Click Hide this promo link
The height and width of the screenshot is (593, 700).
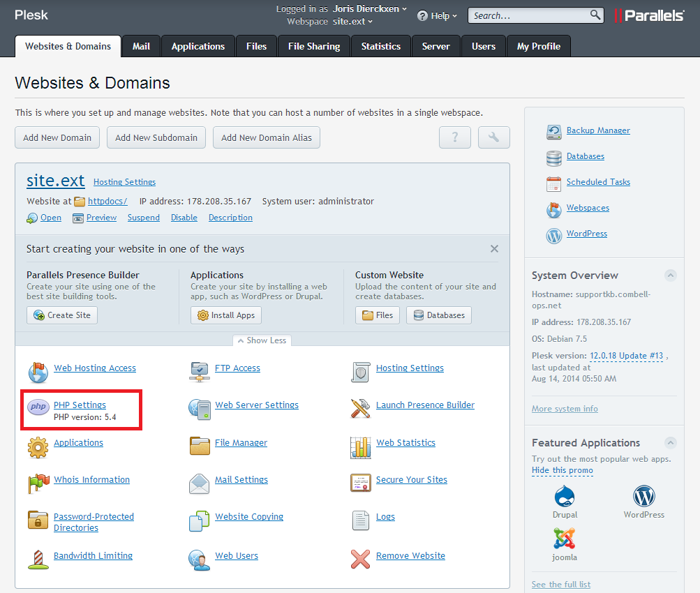click(x=563, y=470)
